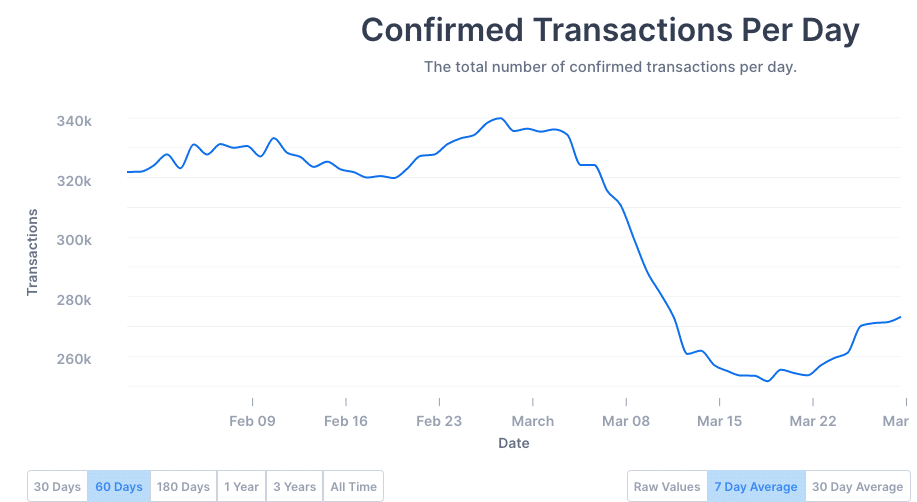Viewport: 917px width, 502px height.
Task: Click the Mar 15 date tick label
Action: (720, 421)
